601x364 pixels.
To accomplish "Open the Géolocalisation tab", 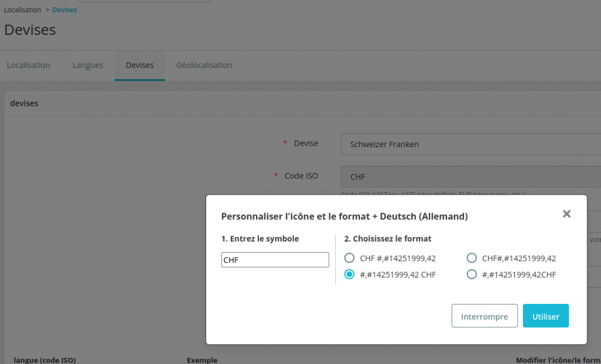I will (204, 65).
